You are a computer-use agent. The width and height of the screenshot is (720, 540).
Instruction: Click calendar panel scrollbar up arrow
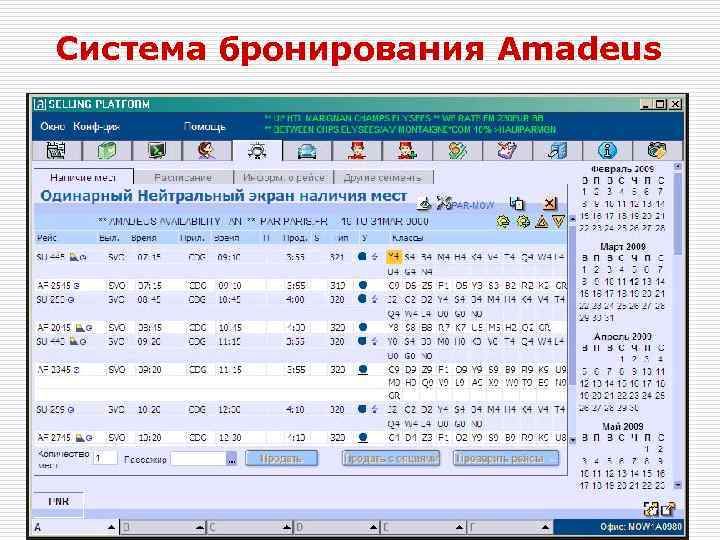[678, 167]
